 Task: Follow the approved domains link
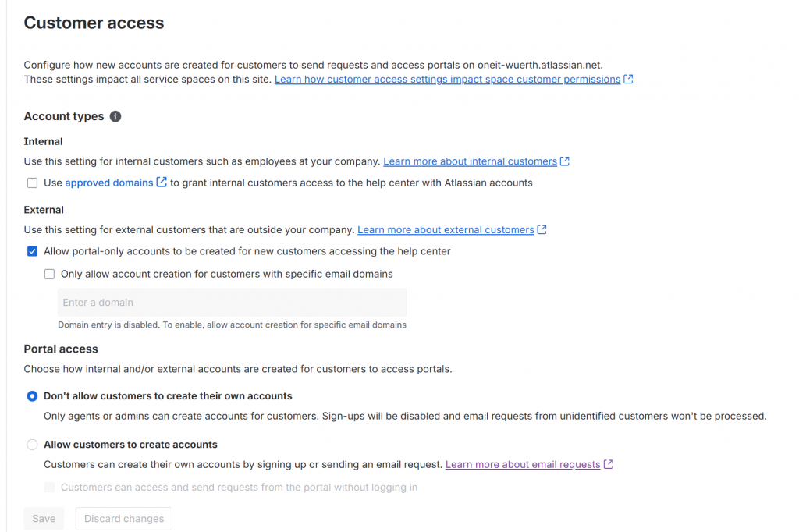tap(109, 183)
